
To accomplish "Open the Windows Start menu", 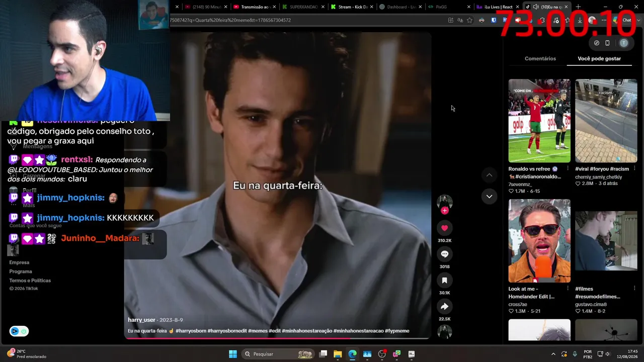I will click(x=233, y=354).
